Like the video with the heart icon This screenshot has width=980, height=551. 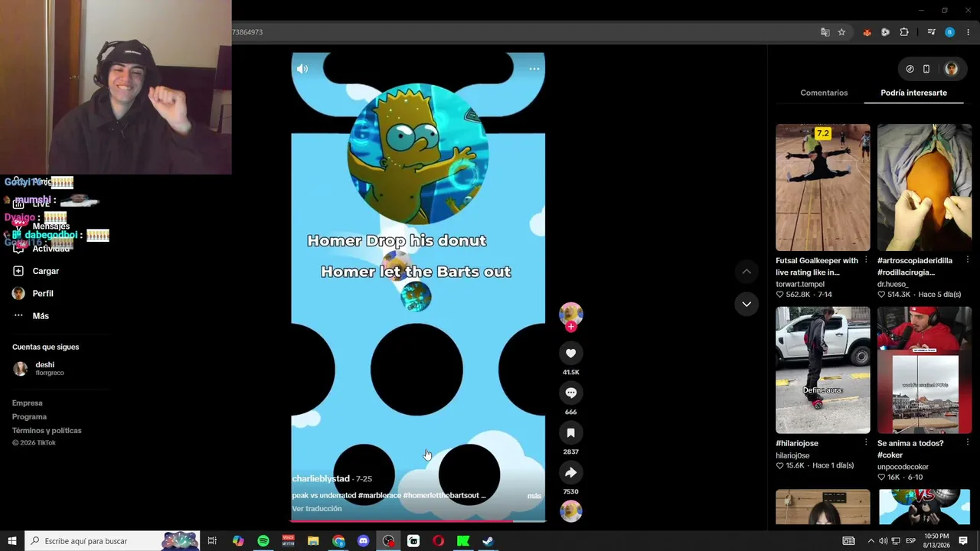(x=570, y=353)
